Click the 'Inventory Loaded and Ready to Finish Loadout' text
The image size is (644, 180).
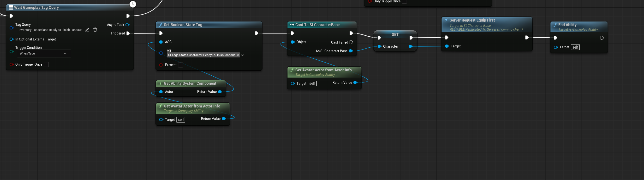tap(50, 30)
